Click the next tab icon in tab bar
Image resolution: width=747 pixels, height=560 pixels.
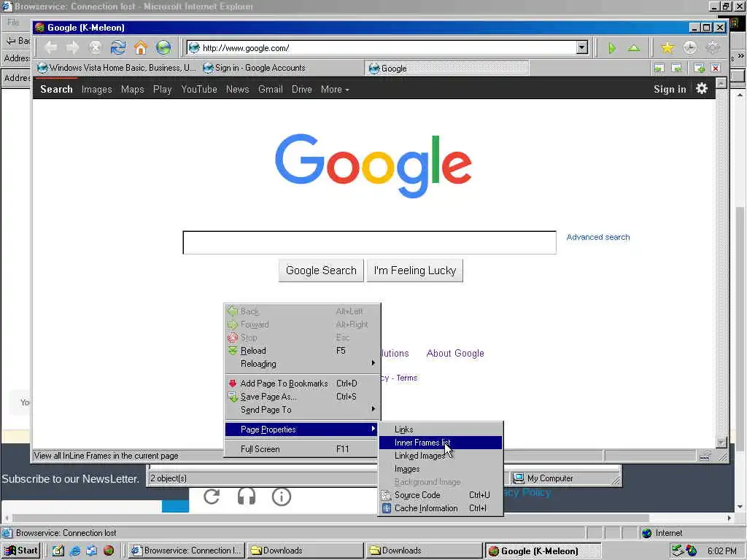pyautogui.click(x=676, y=68)
